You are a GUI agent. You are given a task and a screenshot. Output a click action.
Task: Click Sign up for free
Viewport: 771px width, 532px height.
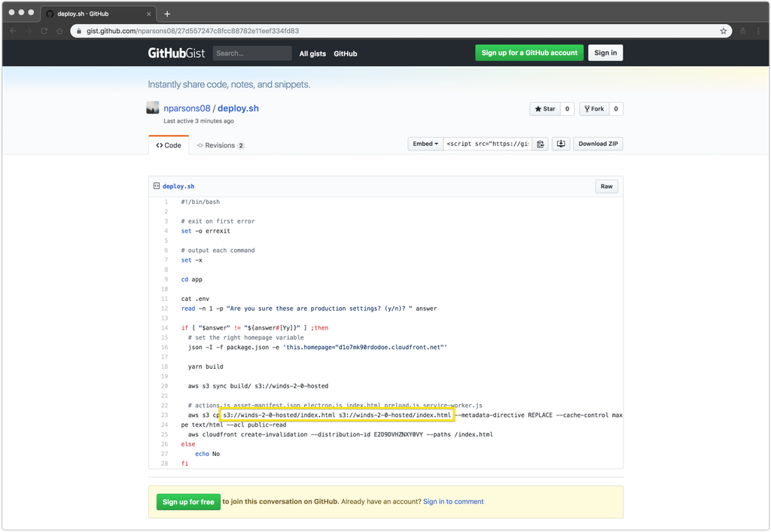click(188, 502)
